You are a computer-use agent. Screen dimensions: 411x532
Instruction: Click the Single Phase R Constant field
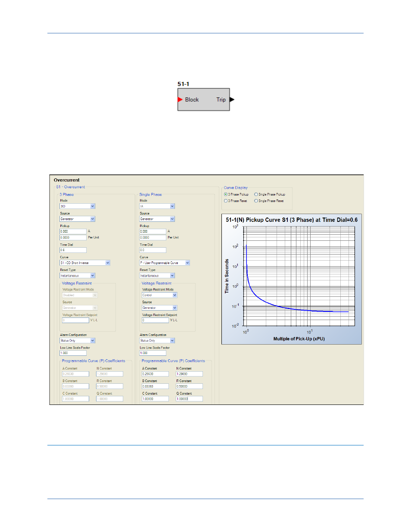[x=189, y=386]
